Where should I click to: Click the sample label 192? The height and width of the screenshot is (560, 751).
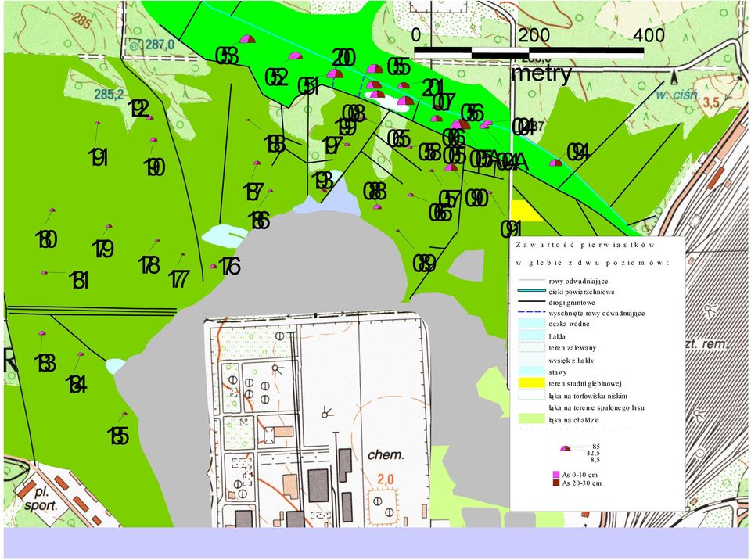[x=139, y=109]
